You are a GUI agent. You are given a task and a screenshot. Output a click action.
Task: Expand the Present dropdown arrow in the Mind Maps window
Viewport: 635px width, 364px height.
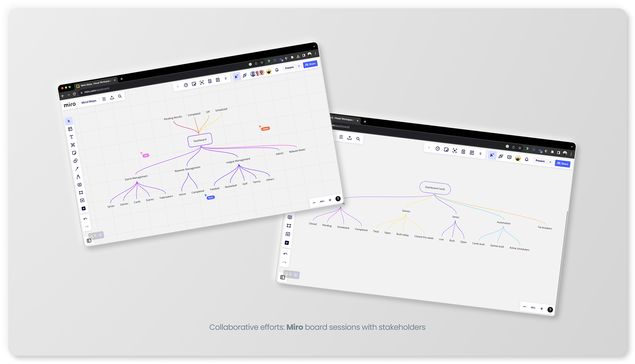[x=299, y=66]
